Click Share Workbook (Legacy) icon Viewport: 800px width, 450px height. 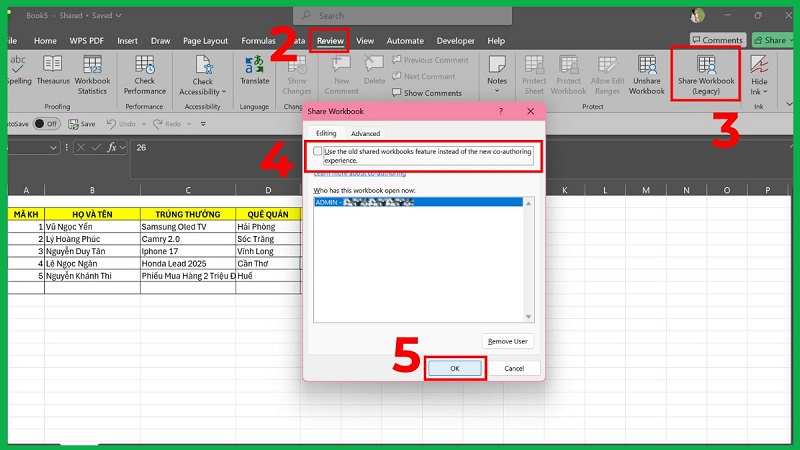[706, 72]
